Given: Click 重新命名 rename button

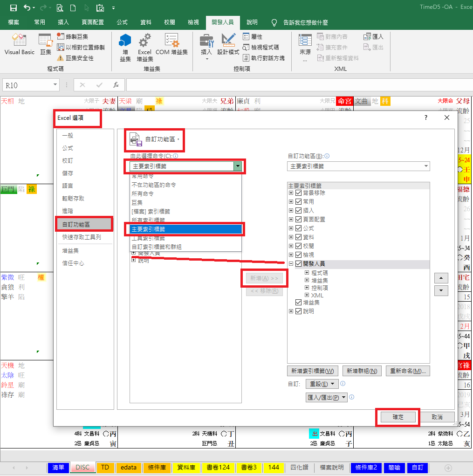Looking at the screenshot, I should coord(408,371).
